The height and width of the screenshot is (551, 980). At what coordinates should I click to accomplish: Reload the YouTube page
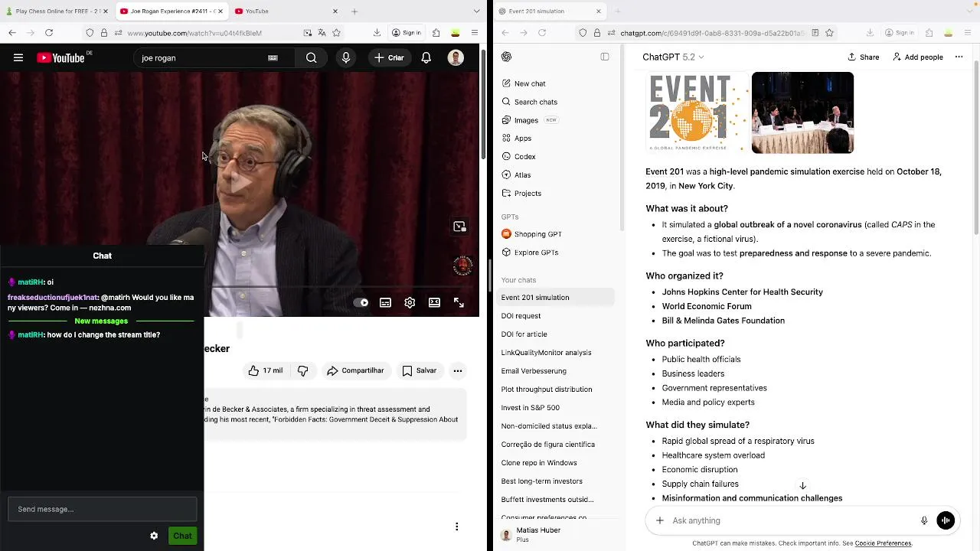pyautogui.click(x=49, y=33)
